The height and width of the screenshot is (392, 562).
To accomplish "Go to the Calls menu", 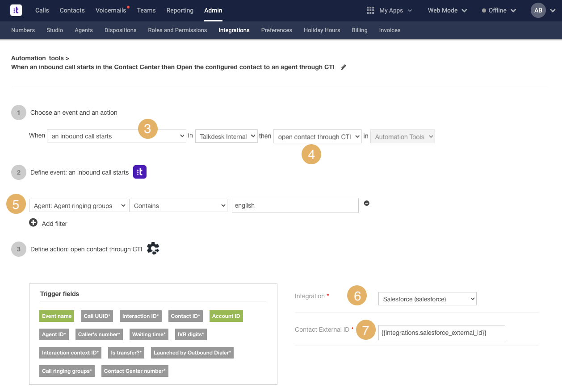I will click(x=42, y=10).
